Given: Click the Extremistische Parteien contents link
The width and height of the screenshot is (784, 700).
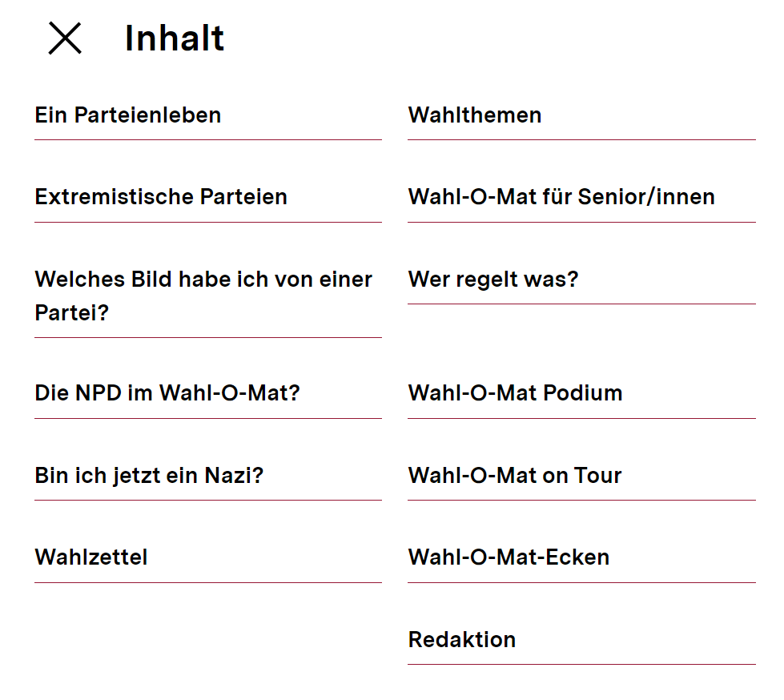Looking at the screenshot, I should [x=161, y=197].
